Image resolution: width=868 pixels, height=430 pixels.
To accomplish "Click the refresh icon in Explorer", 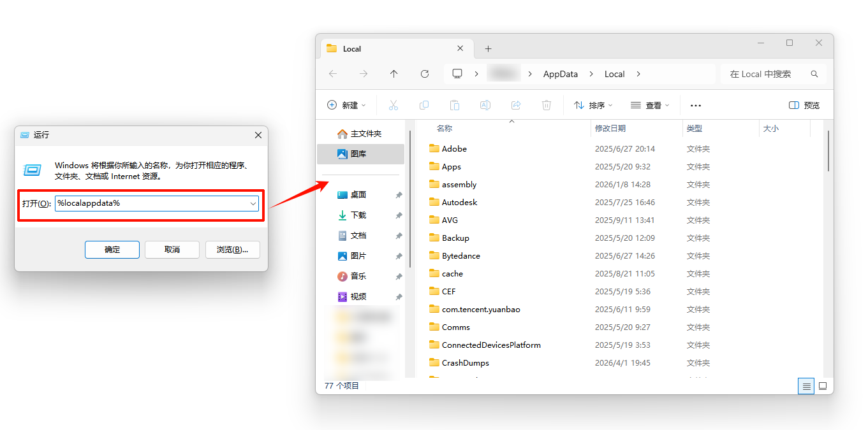I will 425,74.
